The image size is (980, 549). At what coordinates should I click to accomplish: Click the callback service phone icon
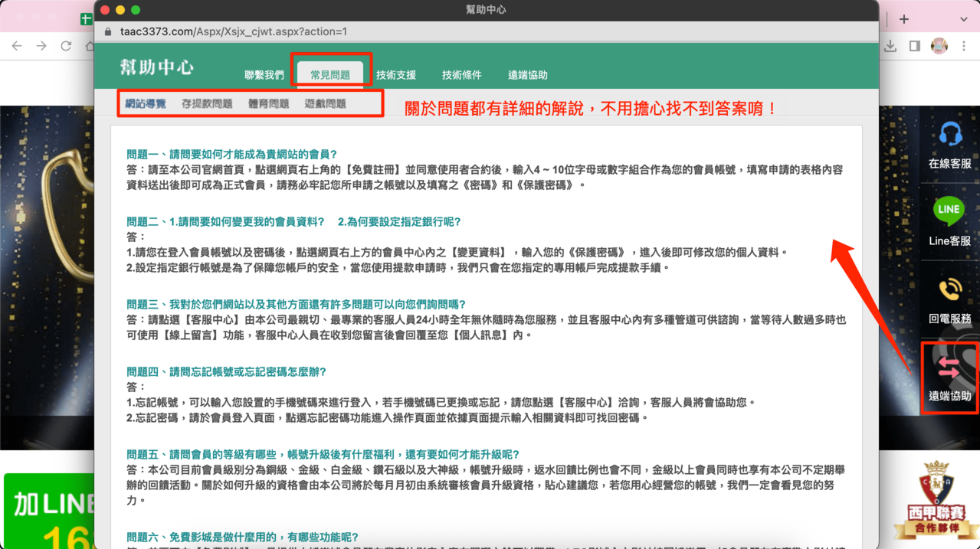(950, 289)
